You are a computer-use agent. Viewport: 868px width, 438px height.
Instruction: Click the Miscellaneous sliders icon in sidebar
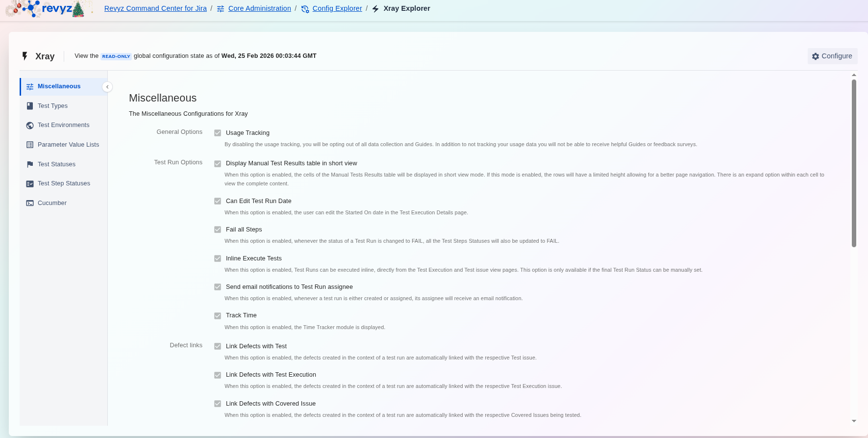(x=30, y=86)
